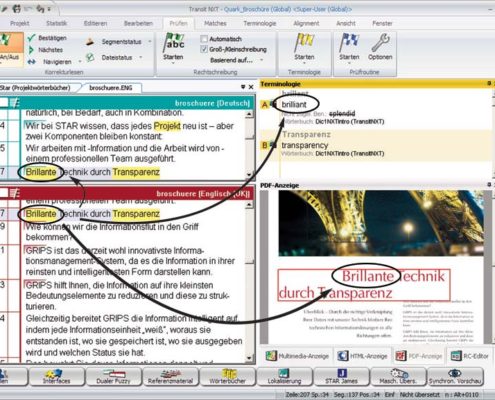Click the Lokalisierung button
The width and height of the screenshot is (495, 400).
(284, 377)
